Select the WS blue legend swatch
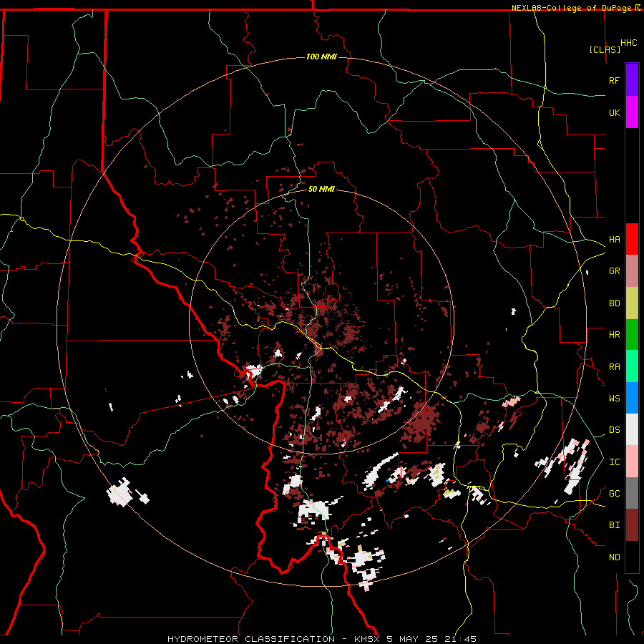The height and width of the screenshot is (644, 644). tap(632, 398)
